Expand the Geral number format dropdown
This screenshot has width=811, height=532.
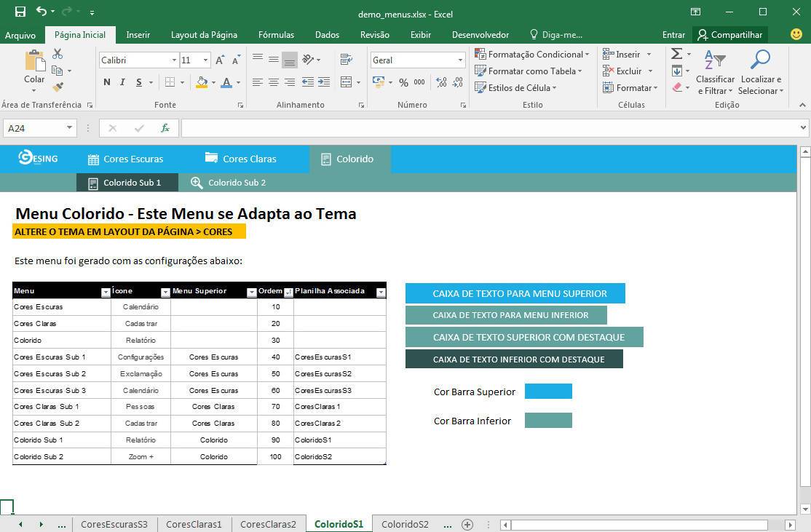pyautogui.click(x=460, y=60)
